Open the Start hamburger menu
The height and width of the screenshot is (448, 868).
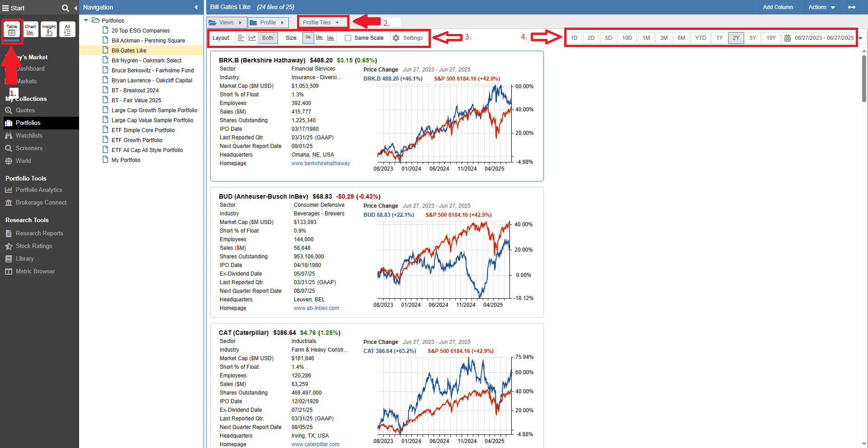point(5,8)
